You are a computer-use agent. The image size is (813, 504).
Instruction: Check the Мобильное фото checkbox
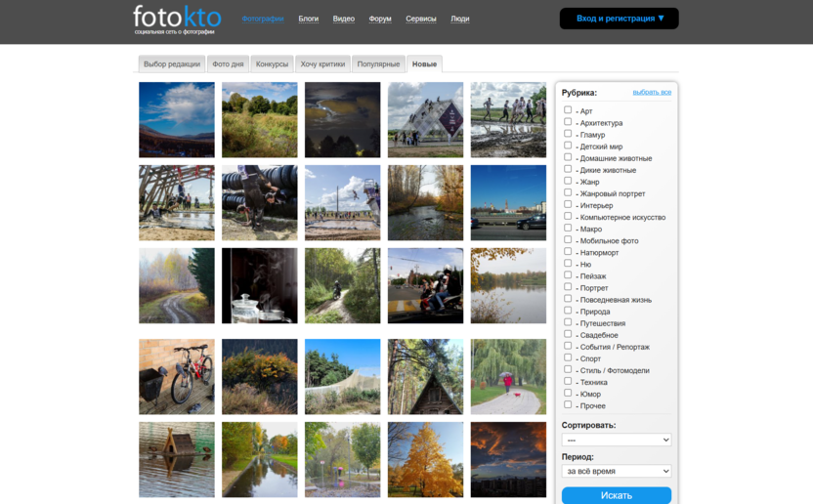568,239
